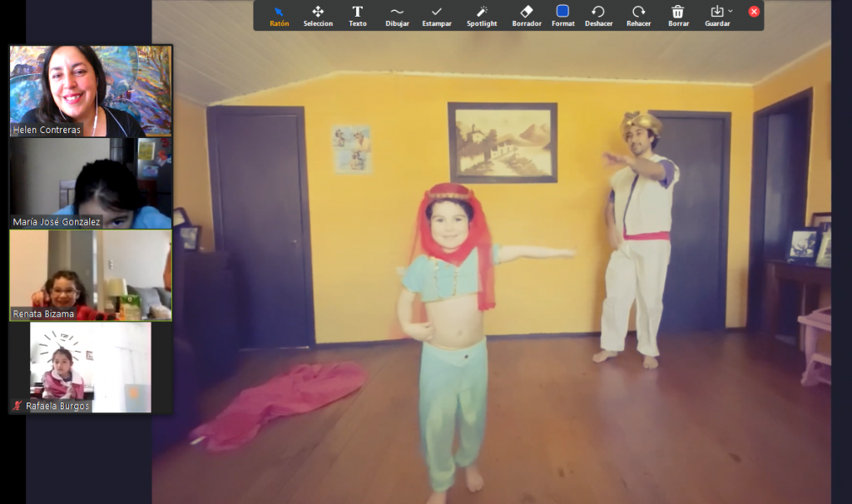The image size is (852, 504).
Task: Clear annotations with the Borrar trash icon
Action: point(678,15)
